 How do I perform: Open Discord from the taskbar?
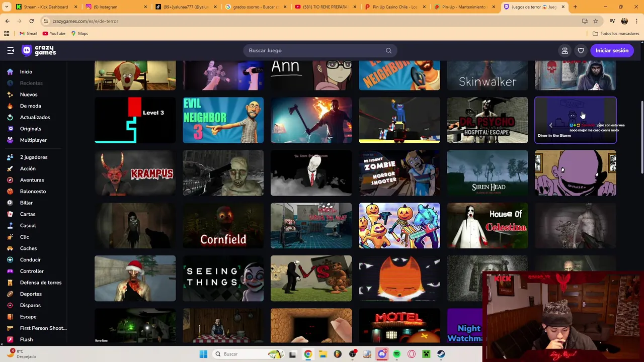pos(382,354)
